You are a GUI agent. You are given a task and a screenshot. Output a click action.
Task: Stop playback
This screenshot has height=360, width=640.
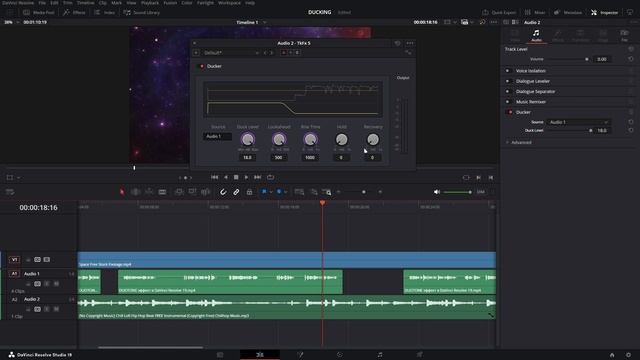coord(236,178)
